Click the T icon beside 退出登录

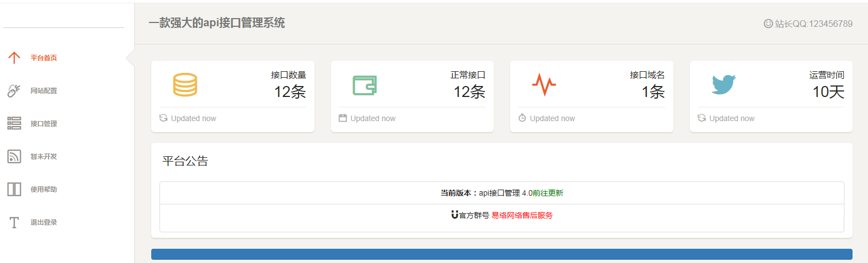click(x=14, y=222)
